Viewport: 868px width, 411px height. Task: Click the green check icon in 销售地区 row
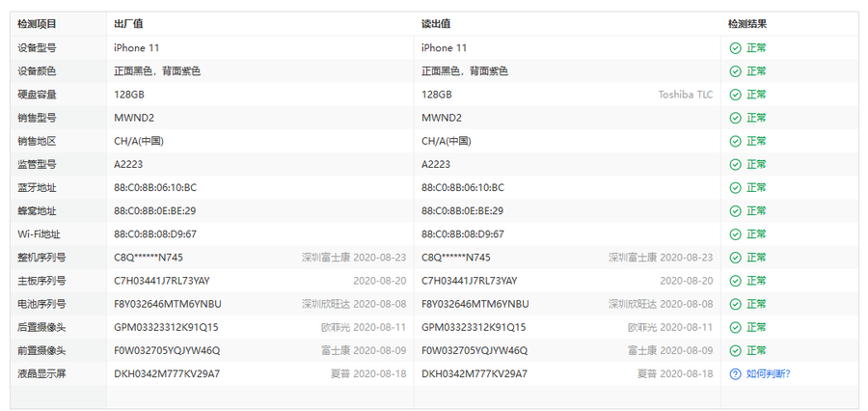click(735, 141)
